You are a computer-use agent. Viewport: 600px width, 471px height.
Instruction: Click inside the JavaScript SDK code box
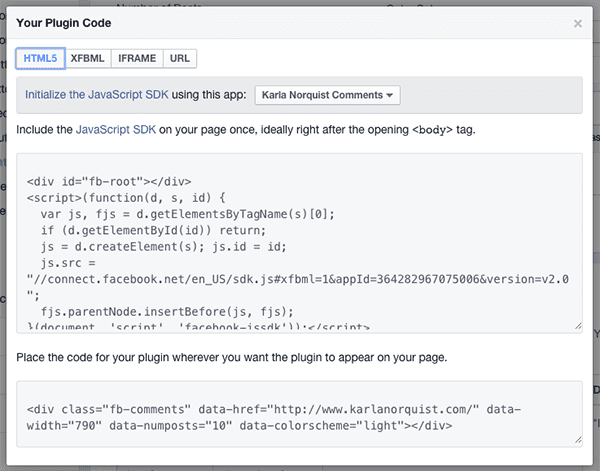click(x=299, y=243)
